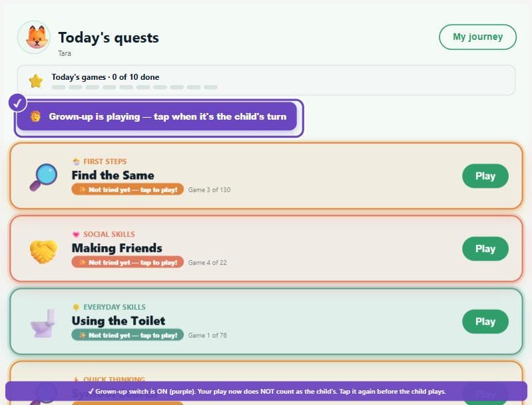
Task: Click the Today's games progress bar
Action: (x=134, y=87)
